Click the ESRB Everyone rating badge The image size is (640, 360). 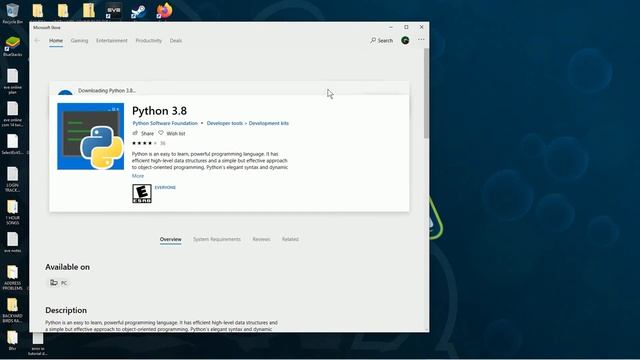(142, 193)
